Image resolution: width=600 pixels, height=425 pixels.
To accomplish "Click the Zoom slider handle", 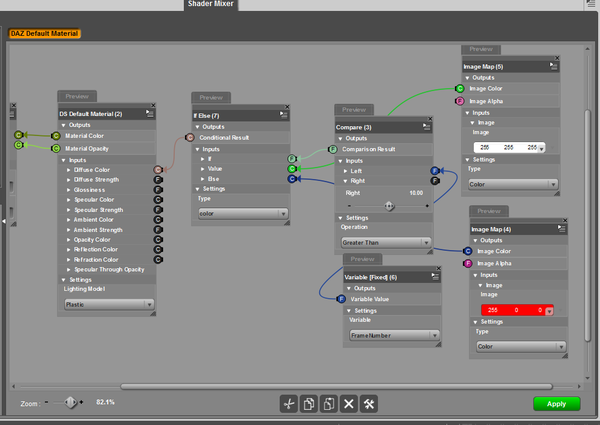I will pos(71,402).
